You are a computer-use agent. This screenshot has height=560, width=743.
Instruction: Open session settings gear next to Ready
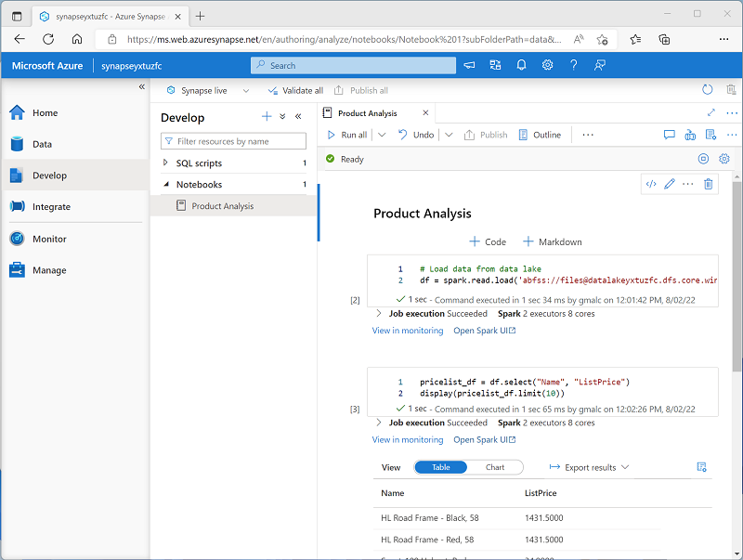[724, 159]
